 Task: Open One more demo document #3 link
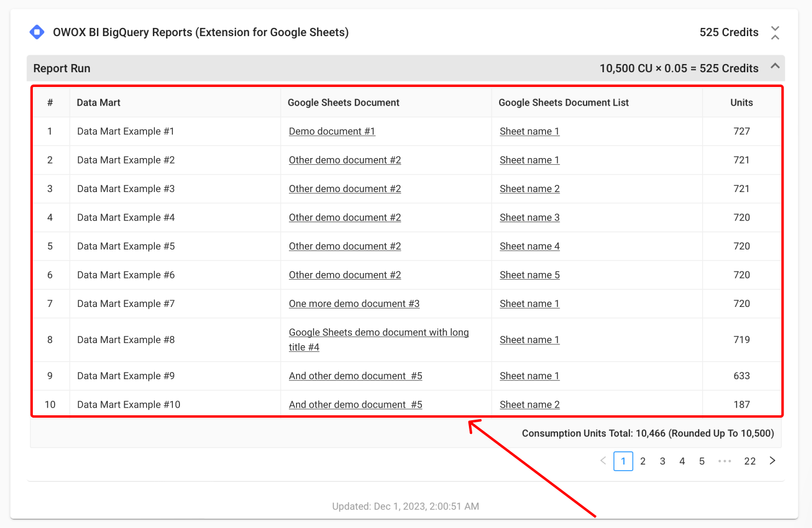coord(354,304)
